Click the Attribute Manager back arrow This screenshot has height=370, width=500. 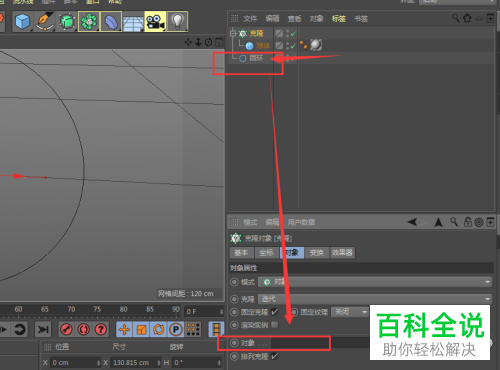[x=413, y=222]
